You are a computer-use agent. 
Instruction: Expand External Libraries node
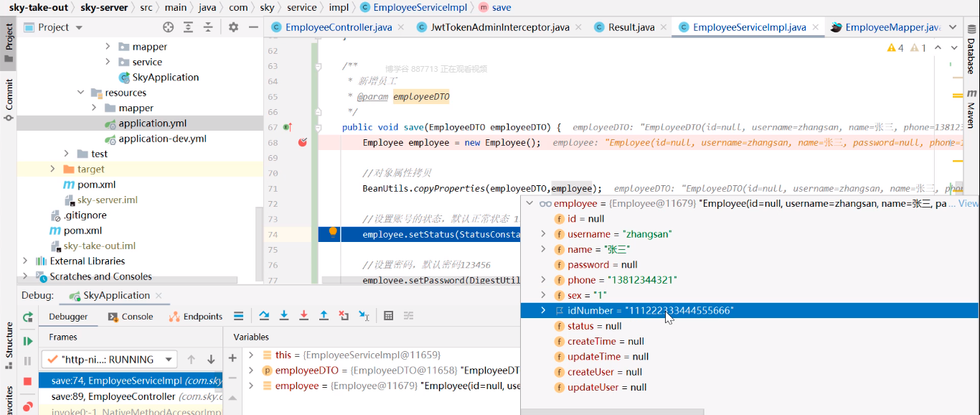(25, 261)
